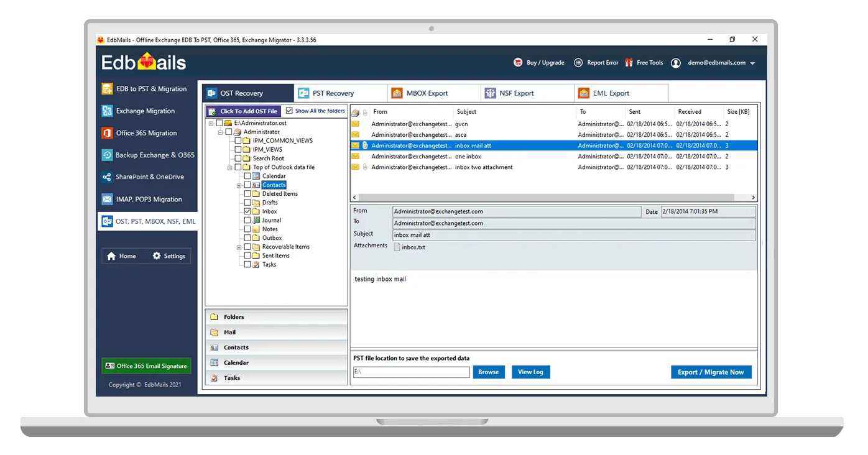Click the Journal folder icon in tree

tap(256, 221)
